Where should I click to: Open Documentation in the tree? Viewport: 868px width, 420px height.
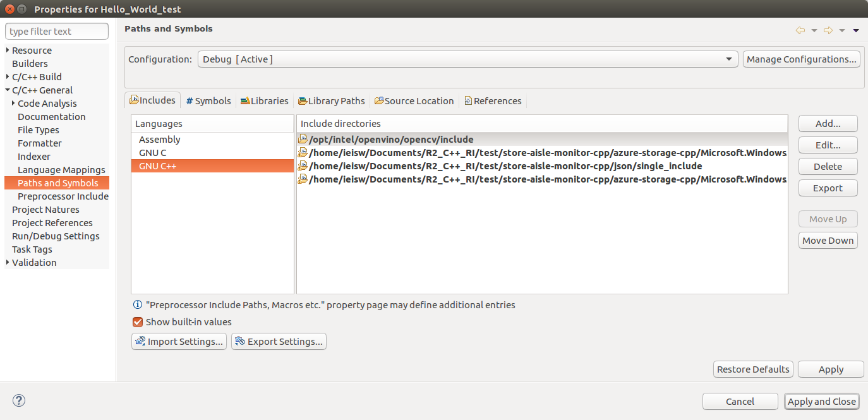tap(51, 116)
